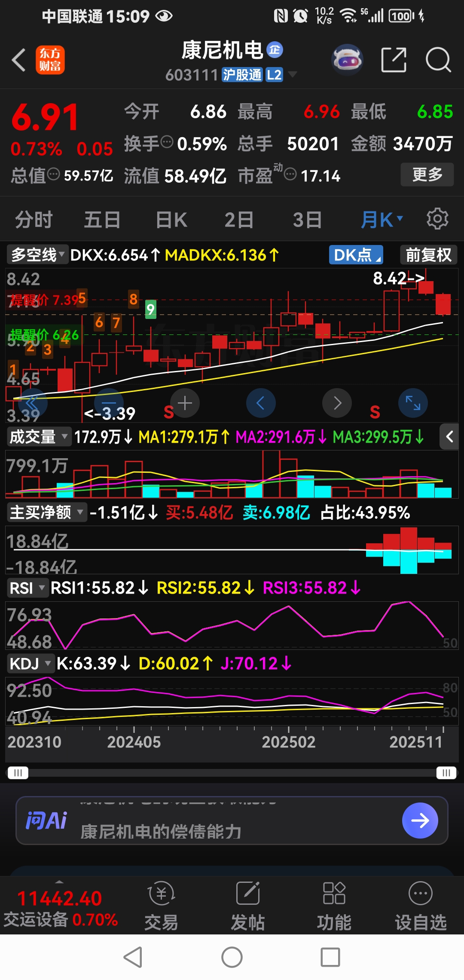464x980 pixels.
Task: Shift chart left with blue arrow
Action: [x=261, y=403]
